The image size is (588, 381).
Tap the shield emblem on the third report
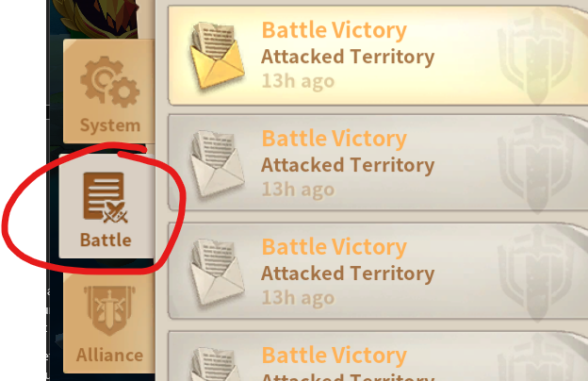click(x=535, y=273)
